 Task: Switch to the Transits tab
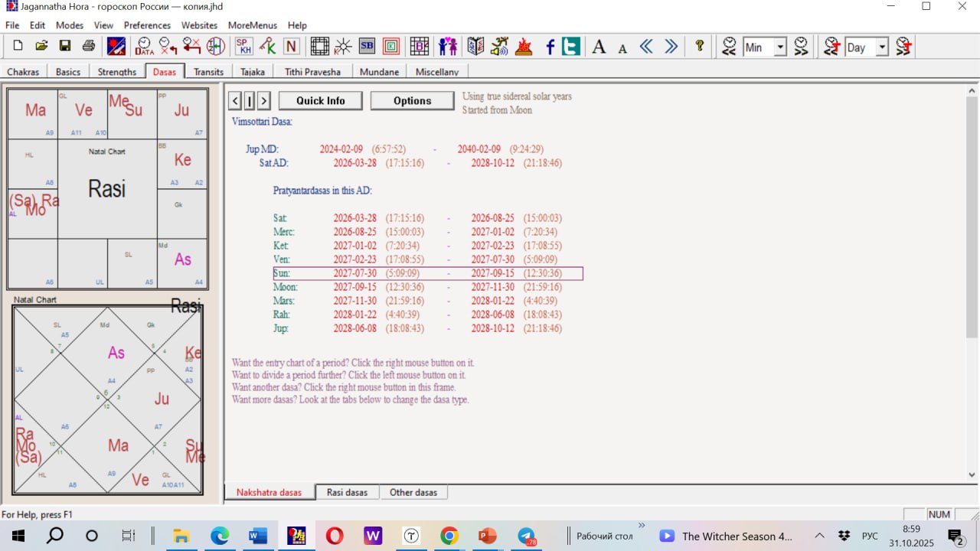(x=208, y=72)
